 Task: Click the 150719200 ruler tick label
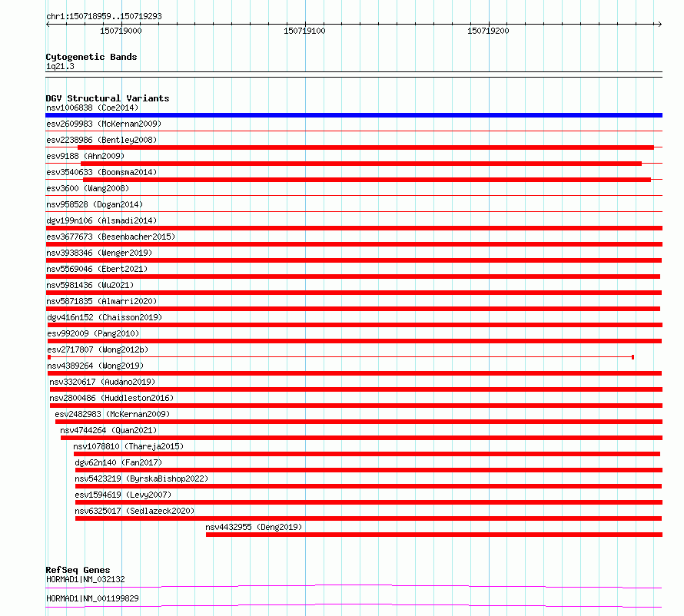[x=488, y=31]
